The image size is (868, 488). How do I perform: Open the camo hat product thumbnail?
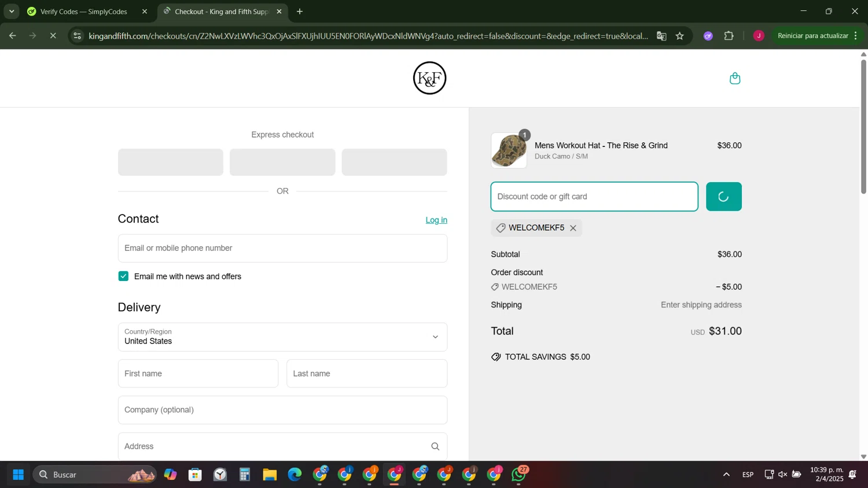pos(509,150)
